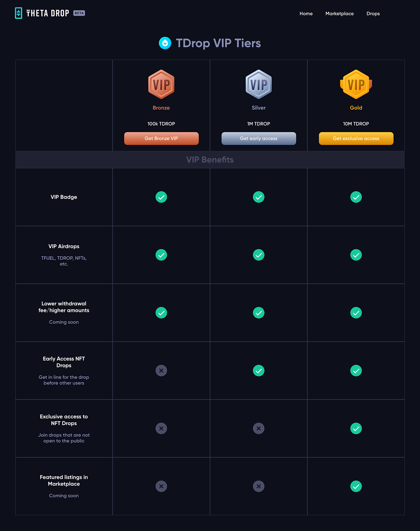
Task: Click the Get early access button
Action: click(259, 138)
